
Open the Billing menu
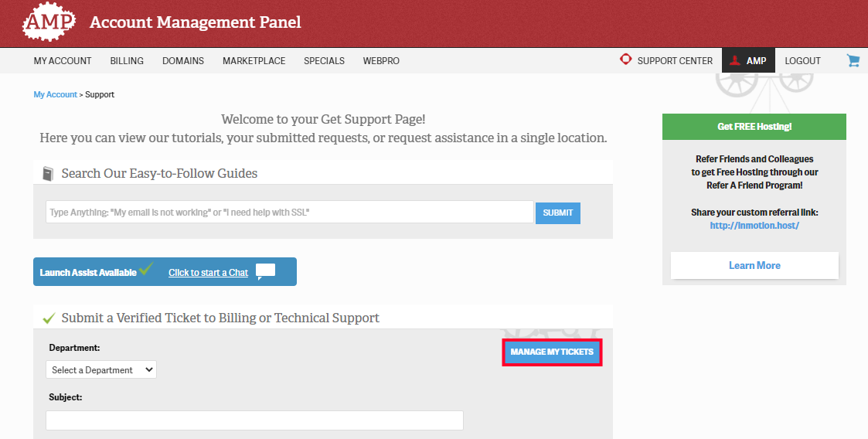click(x=127, y=61)
